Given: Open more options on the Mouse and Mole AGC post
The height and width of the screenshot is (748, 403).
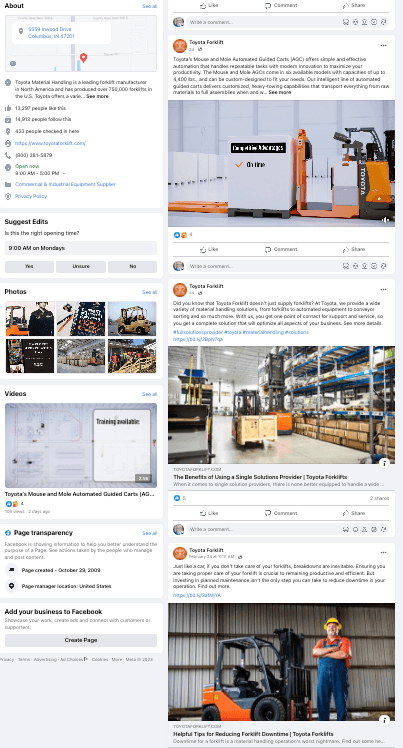Looking at the screenshot, I should [x=383, y=45].
